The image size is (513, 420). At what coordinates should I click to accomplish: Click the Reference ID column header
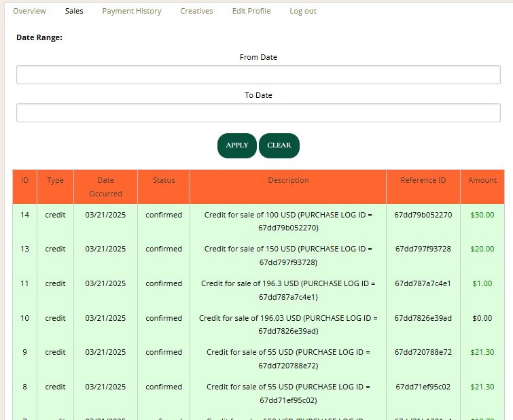423,181
